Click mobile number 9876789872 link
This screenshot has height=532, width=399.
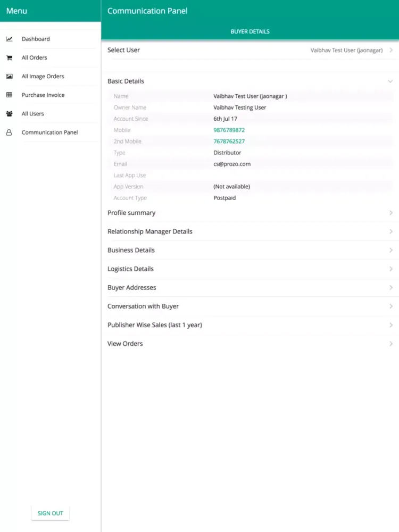click(x=229, y=130)
